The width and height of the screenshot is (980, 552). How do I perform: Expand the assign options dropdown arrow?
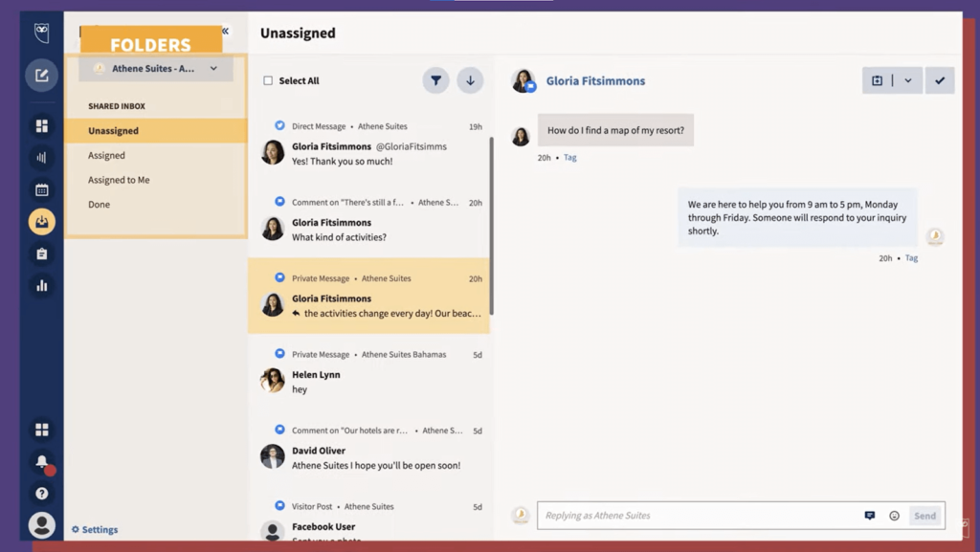pyautogui.click(x=908, y=80)
